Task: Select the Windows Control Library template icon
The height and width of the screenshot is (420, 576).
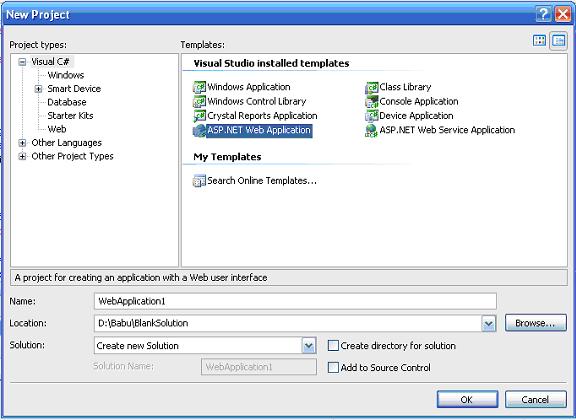Action: point(199,101)
